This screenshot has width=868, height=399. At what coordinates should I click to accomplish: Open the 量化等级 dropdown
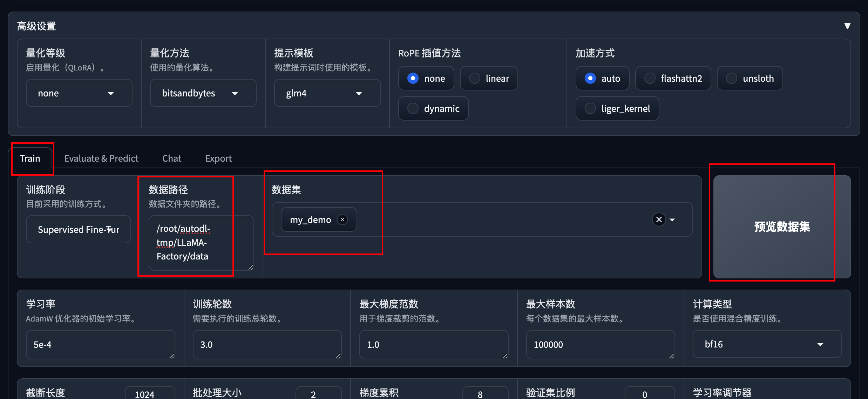[79, 93]
